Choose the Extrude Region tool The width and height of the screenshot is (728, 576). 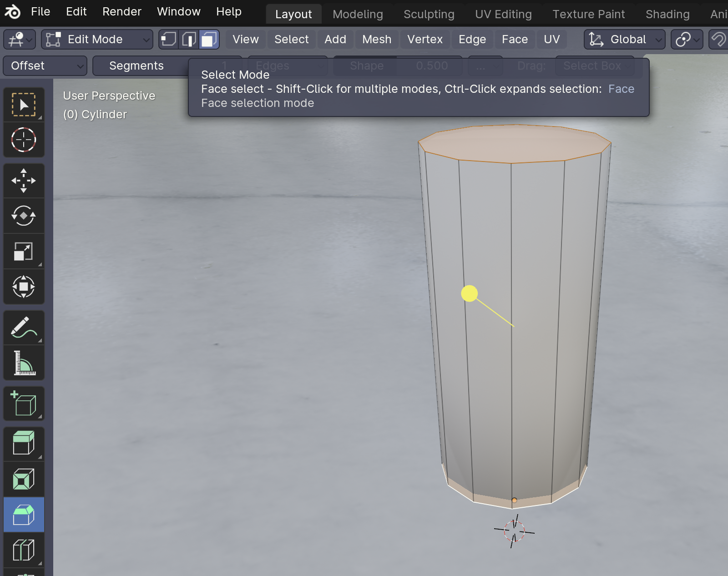[24, 444]
